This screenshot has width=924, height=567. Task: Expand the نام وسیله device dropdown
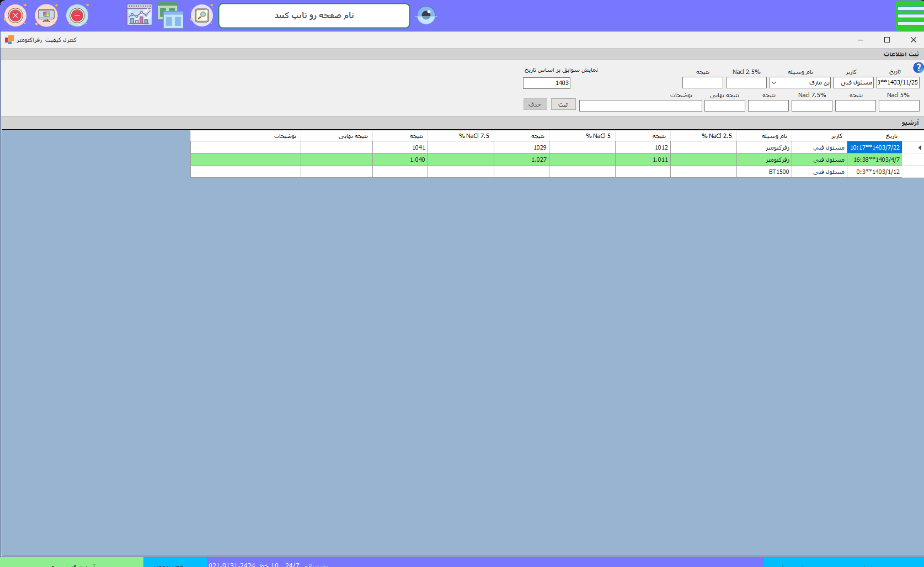774,83
